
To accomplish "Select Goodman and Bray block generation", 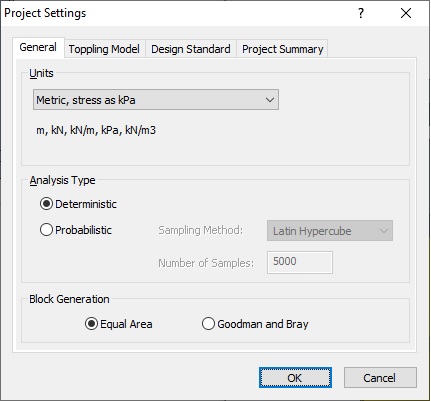I will [x=255, y=324].
